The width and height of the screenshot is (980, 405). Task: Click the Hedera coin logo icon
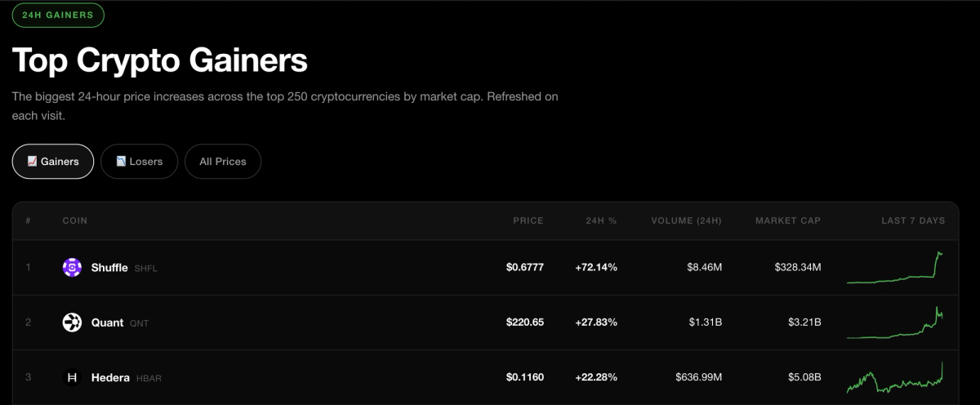(72, 377)
